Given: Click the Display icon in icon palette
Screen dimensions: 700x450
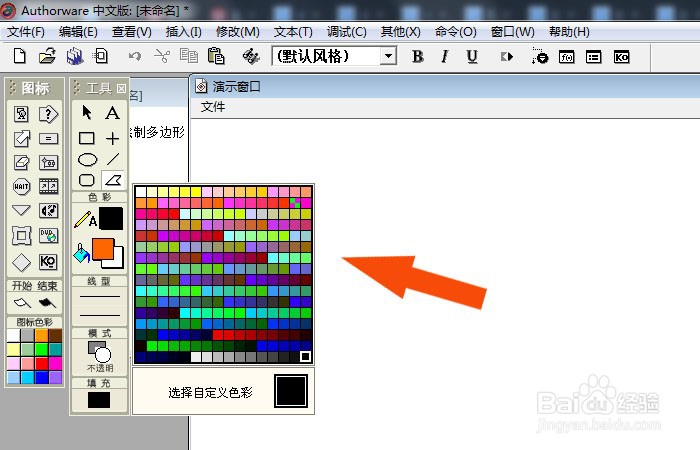Looking at the screenshot, I should (x=21, y=114).
